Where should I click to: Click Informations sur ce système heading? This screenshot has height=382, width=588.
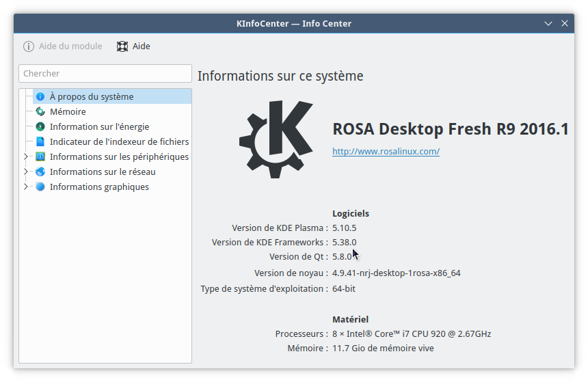(280, 76)
